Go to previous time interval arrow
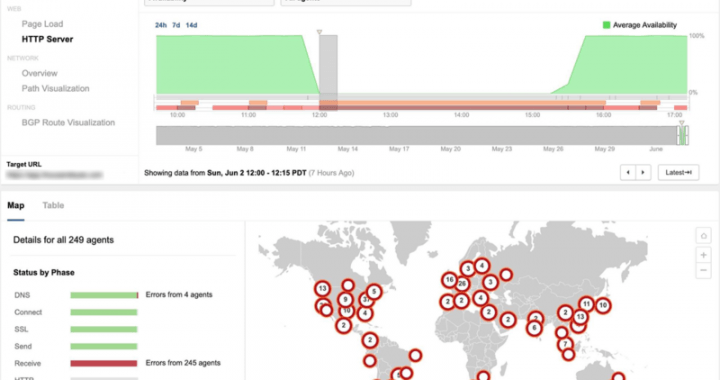 [x=628, y=173]
